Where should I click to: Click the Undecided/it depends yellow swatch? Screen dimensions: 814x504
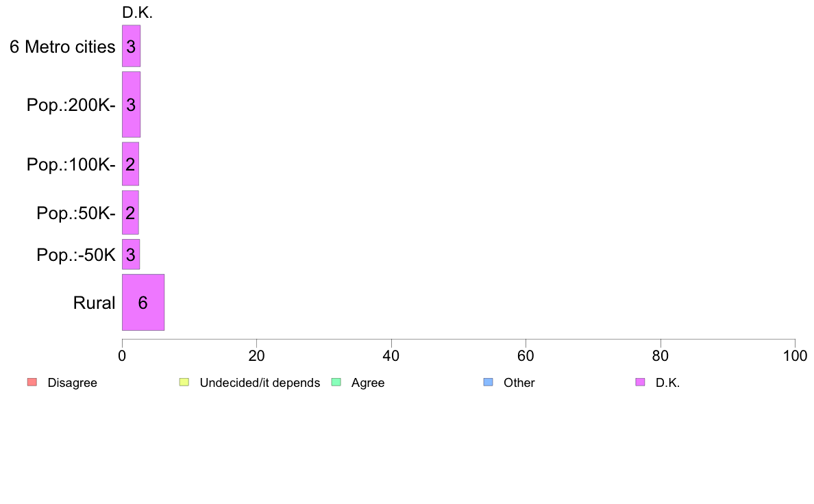tap(184, 382)
